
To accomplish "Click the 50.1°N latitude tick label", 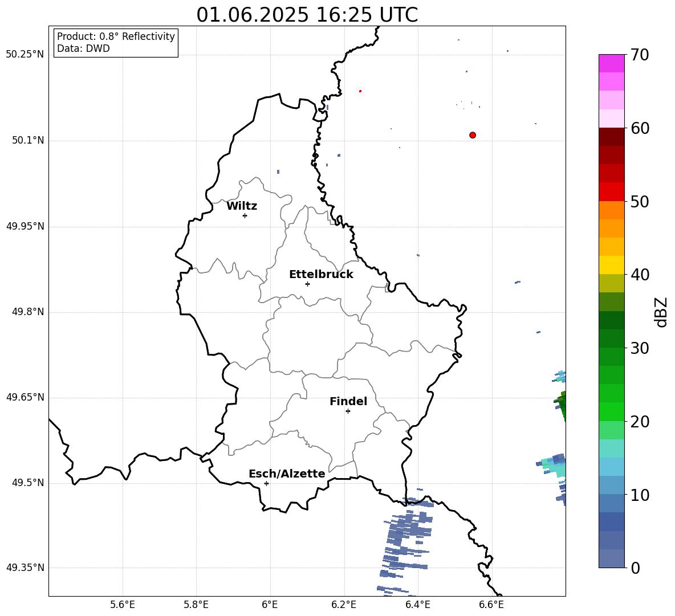I will [28, 141].
